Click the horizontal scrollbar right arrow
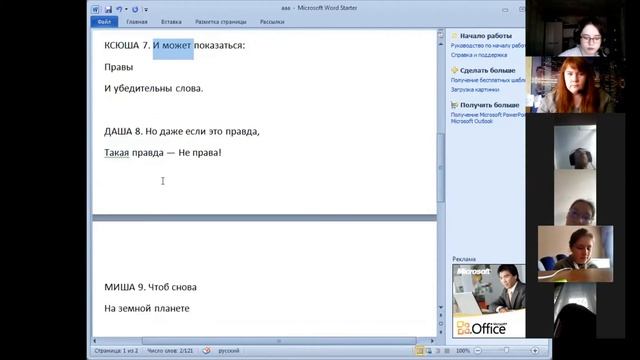Viewport: 640px width, 360px height. click(433, 341)
